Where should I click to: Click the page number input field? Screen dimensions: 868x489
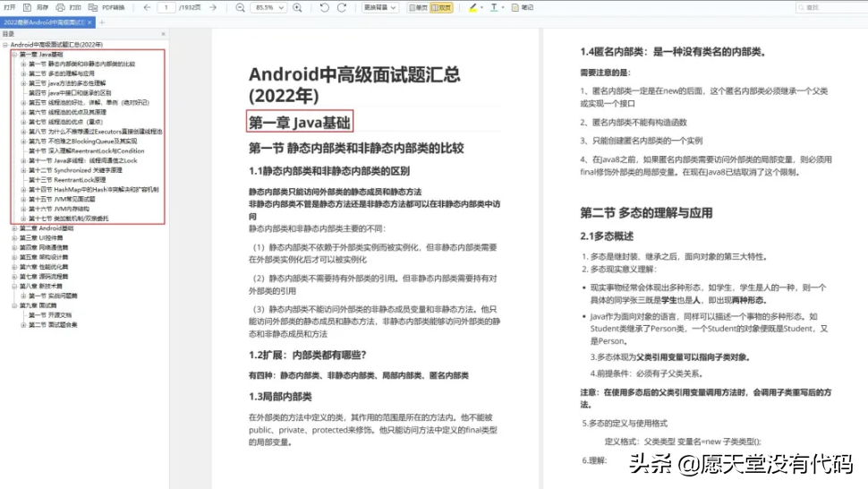(x=166, y=7)
